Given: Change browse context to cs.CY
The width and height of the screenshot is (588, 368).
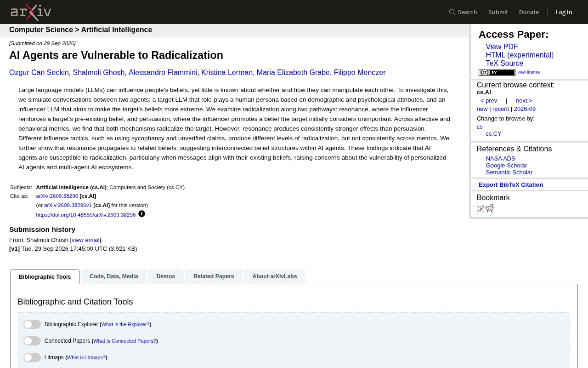Looking at the screenshot, I should tap(494, 134).
